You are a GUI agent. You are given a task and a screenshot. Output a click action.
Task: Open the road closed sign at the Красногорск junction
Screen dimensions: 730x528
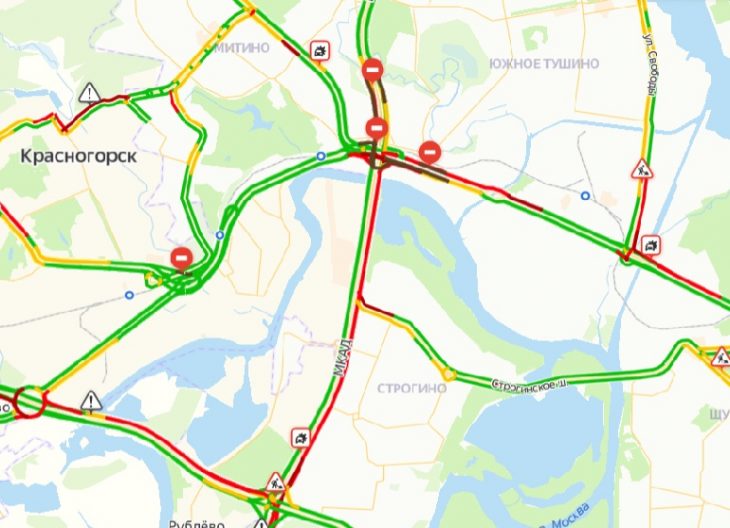coord(182,258)
